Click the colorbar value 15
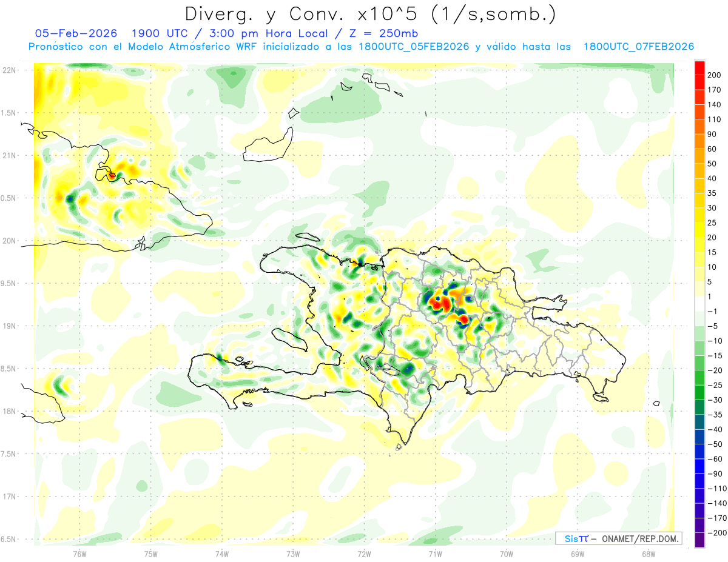The height and width of the screenshot is (562, 728). click(712, 252)
